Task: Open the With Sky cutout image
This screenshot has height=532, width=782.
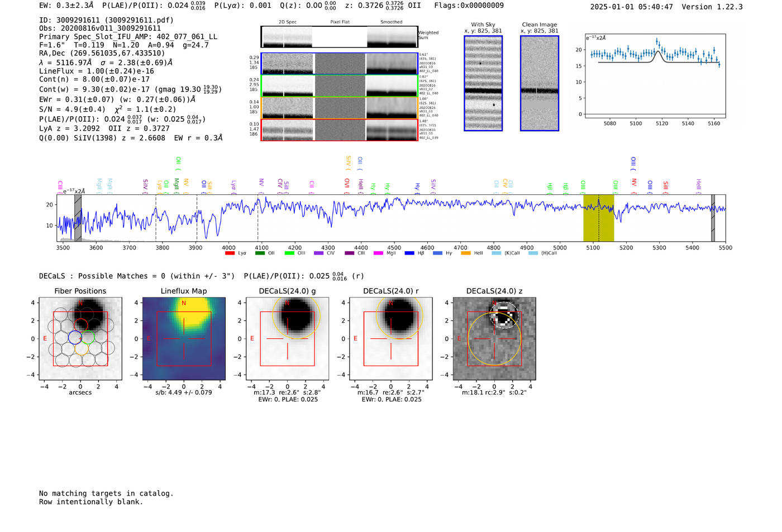Action: [483, 83]
